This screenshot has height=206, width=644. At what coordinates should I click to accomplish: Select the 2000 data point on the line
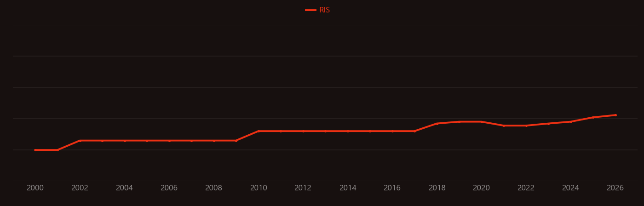tap(35, 150)
